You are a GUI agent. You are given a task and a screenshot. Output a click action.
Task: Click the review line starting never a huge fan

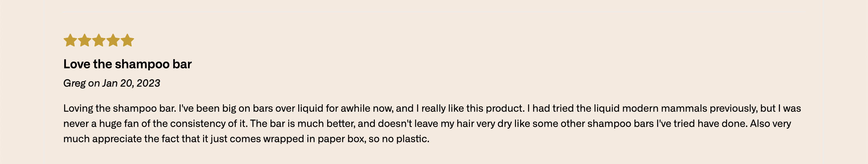427,124
